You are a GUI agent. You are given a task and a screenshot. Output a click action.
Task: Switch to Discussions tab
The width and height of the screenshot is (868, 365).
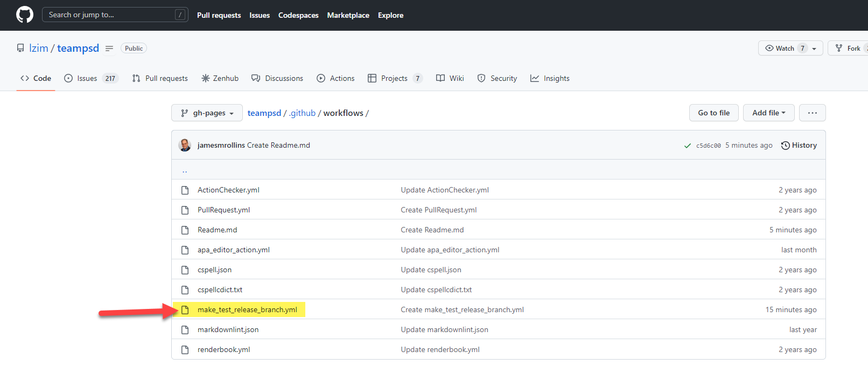tap(277, 78)
